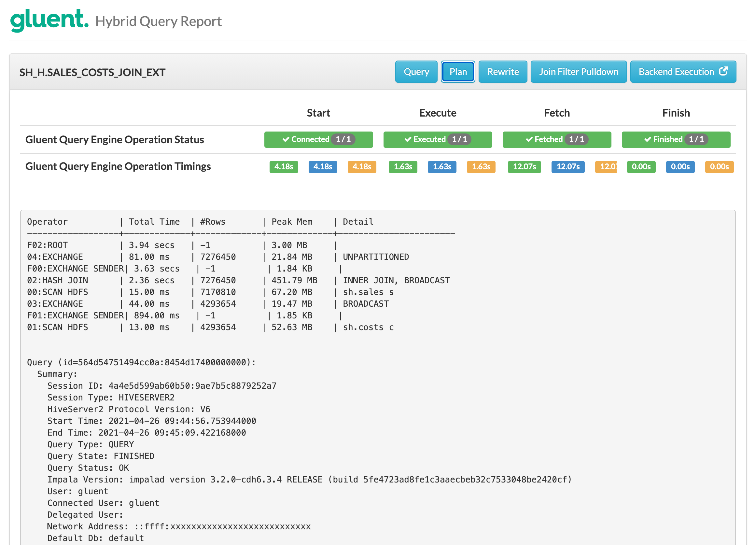
Task: Select the Plan tab button
Action: coord(458,72)
